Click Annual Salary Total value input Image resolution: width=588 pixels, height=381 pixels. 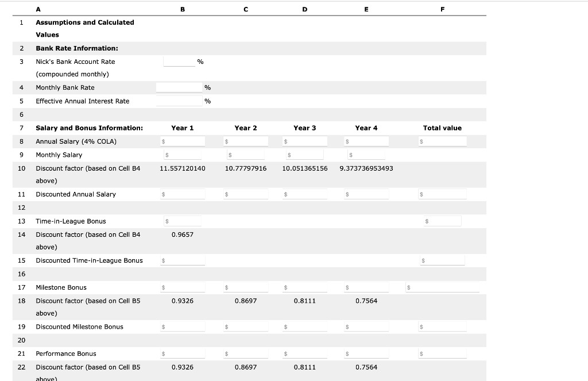pos(443,141)
